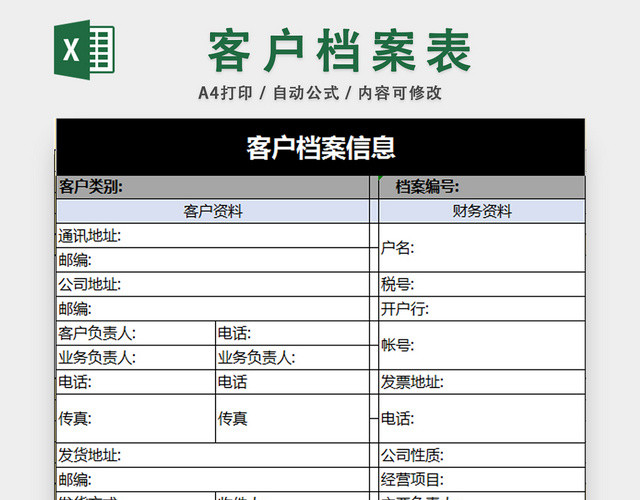The image size is (640, 500).
Task: Select the middle 电话 cell without colon
Action: (x=292, y=382)
